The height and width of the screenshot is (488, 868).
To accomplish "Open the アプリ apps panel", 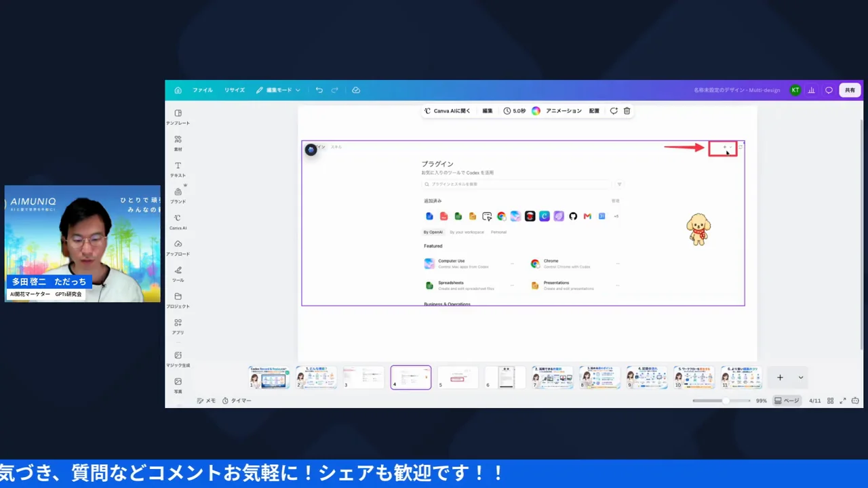I will point(178,327).
